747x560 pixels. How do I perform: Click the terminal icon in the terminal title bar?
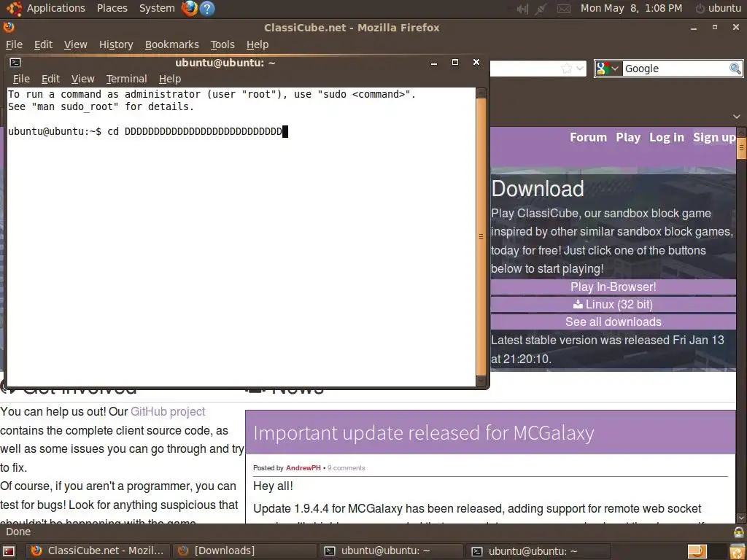click(15, 63)
